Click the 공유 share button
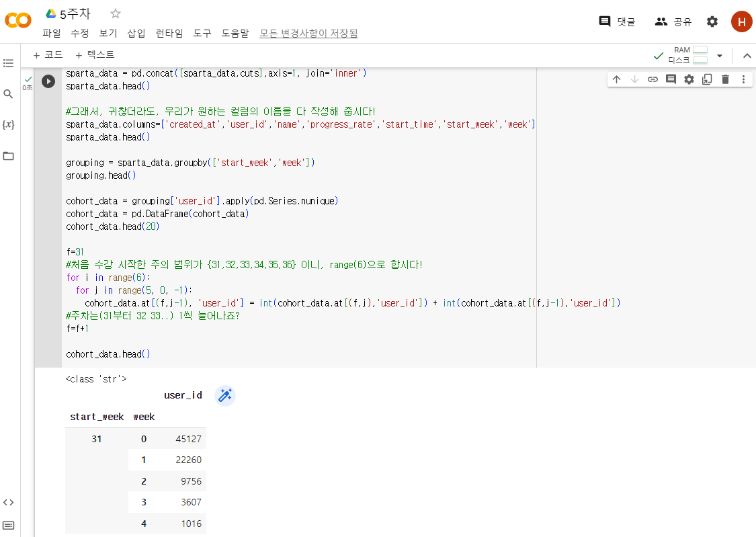Viewport: 756px width, 537px height. [x=673, y=22]
